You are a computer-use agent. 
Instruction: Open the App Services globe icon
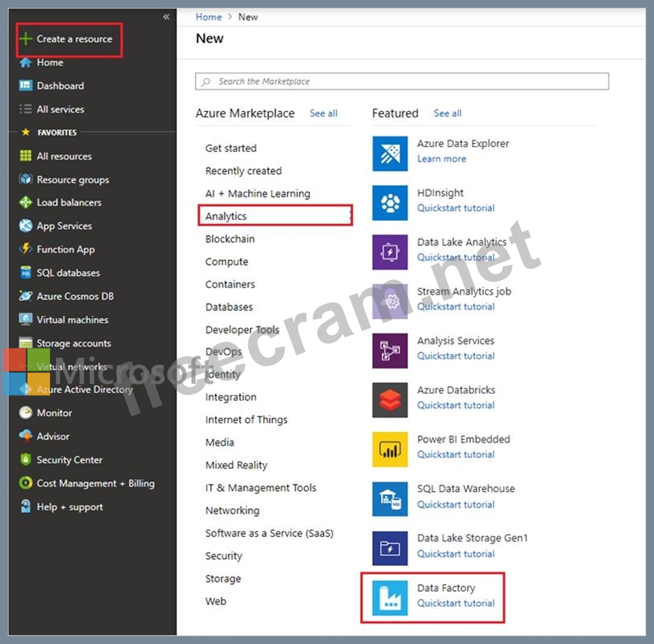coord(25,225)
